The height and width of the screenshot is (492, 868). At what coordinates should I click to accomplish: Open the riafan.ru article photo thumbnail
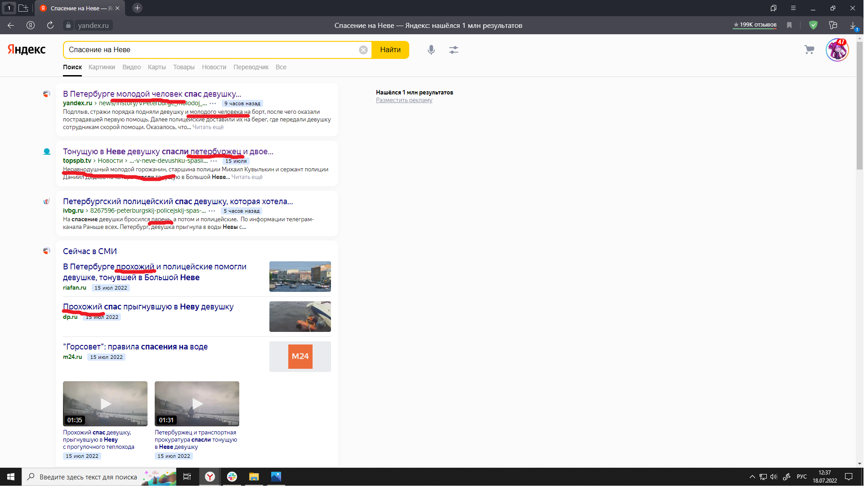pyautogui.click(x=300, y=277)
